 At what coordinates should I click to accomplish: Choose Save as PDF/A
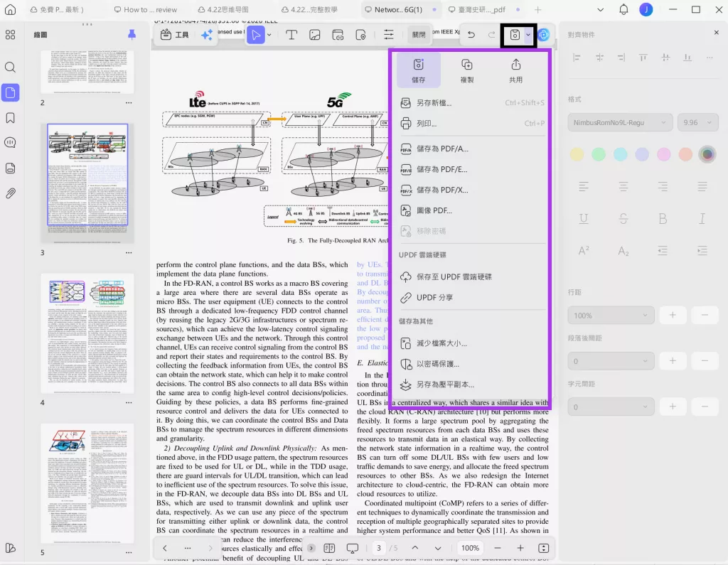(472, 149)
